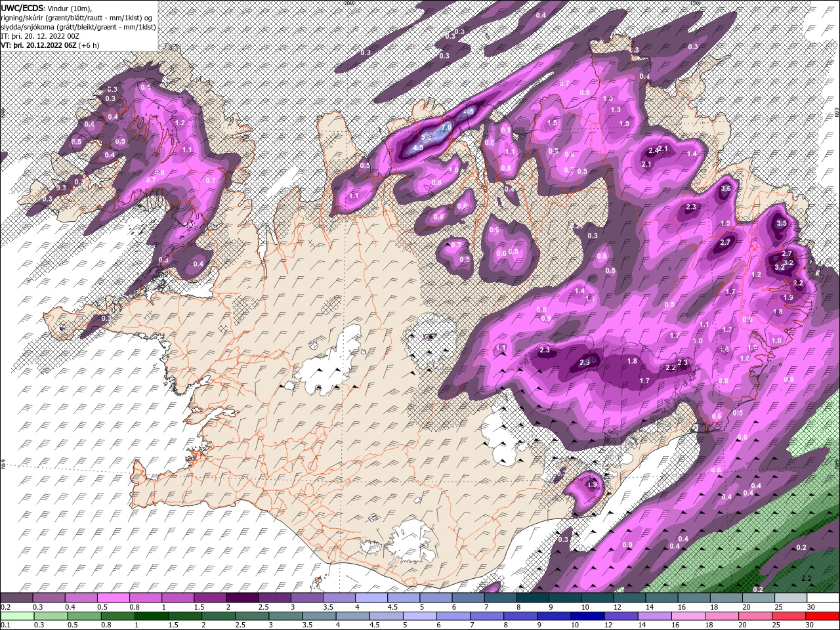This screenshot has width=840, height=630.
Task: Click the dark teal 8 swatch in upper legend row
Action: 532,598
